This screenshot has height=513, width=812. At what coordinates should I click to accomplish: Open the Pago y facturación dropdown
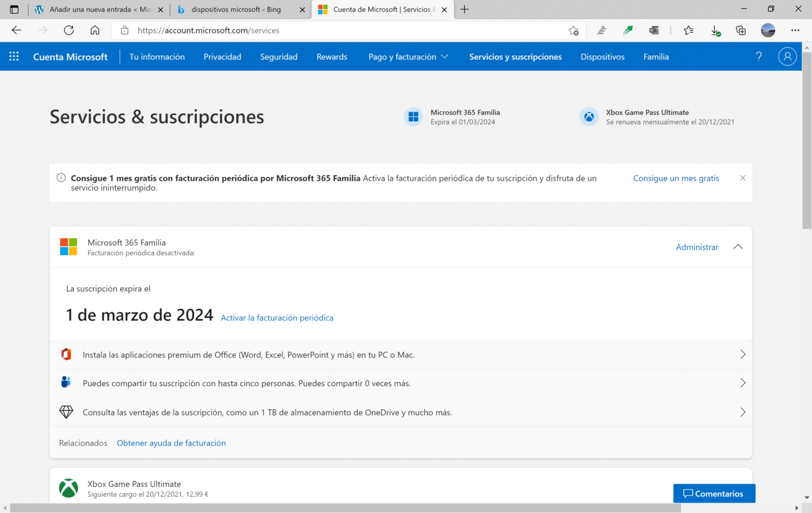(408, 57)
